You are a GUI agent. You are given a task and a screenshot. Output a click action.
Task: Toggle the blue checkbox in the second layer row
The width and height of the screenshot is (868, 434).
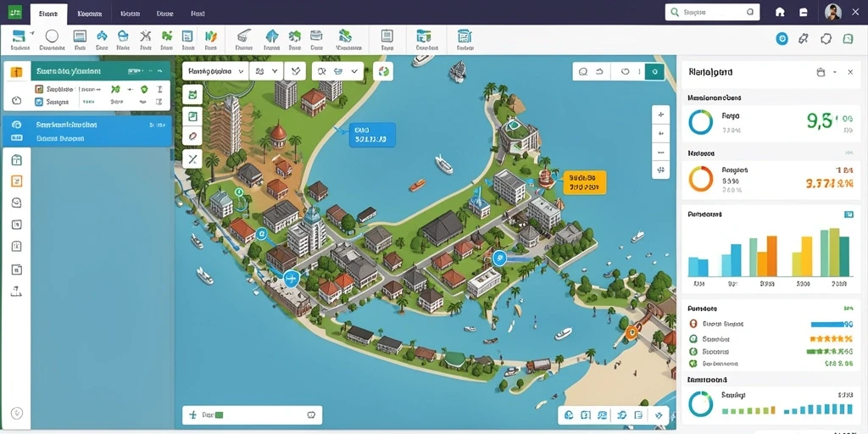pos(39,102)
